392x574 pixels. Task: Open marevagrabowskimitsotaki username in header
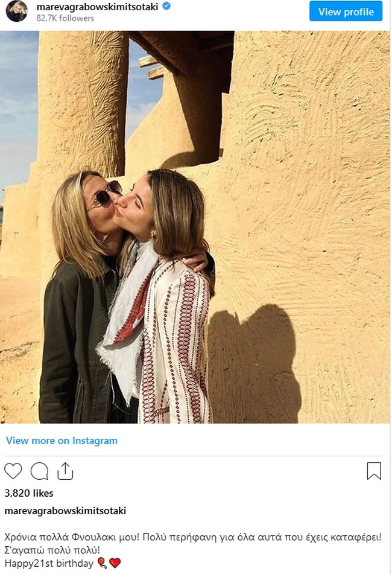click(x=97, y=7)
